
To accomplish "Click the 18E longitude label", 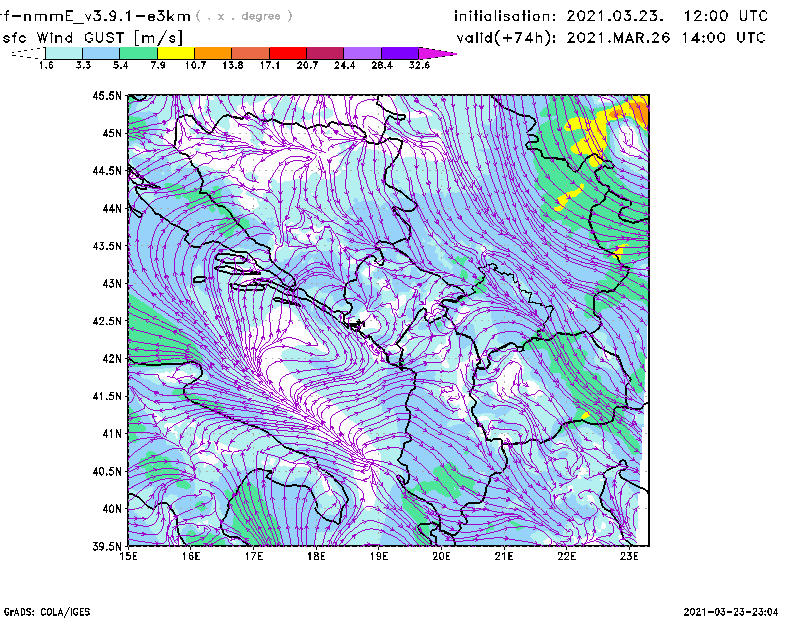I will coord(316,556).
